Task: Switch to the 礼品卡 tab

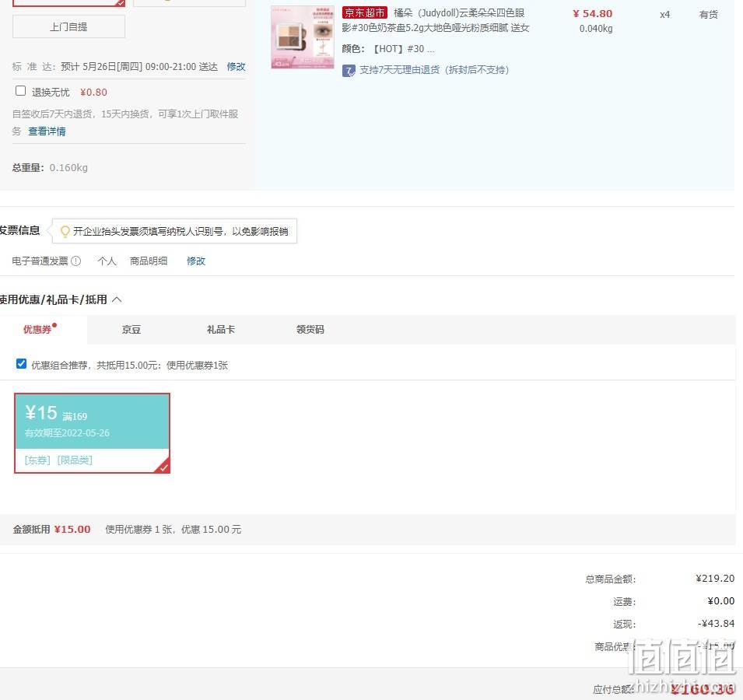Action: click(221, 330)
